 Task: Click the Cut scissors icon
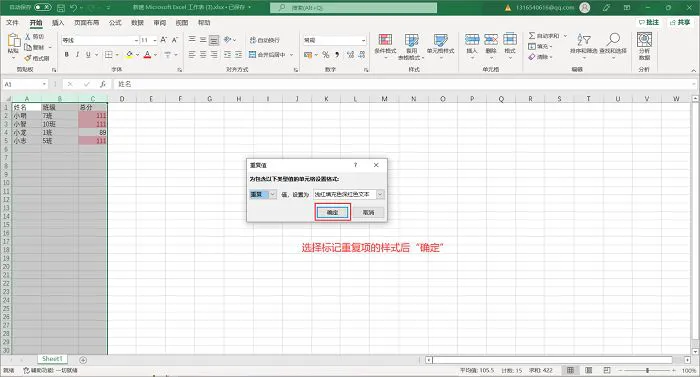28,37
